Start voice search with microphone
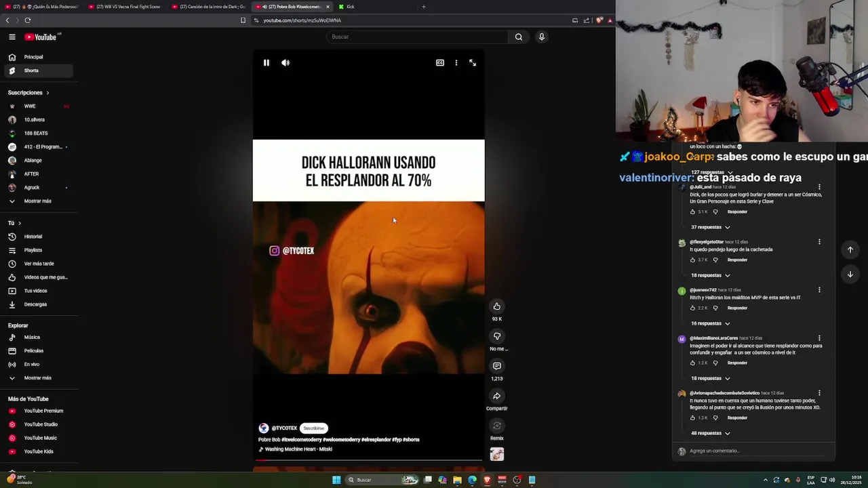Viewport: 868px width, 488px height. [542, 37]
